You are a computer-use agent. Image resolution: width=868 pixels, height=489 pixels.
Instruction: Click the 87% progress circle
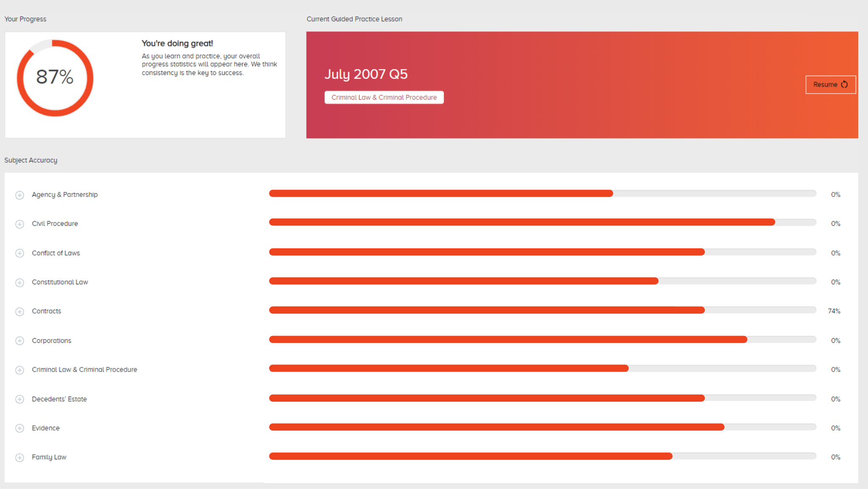[55, 78]
